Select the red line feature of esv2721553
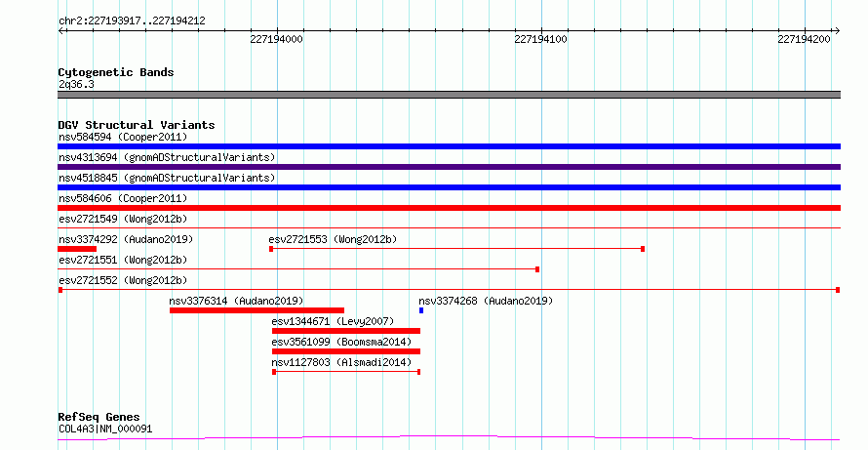The width and height of the screenshot is (868, 450). 456,249
